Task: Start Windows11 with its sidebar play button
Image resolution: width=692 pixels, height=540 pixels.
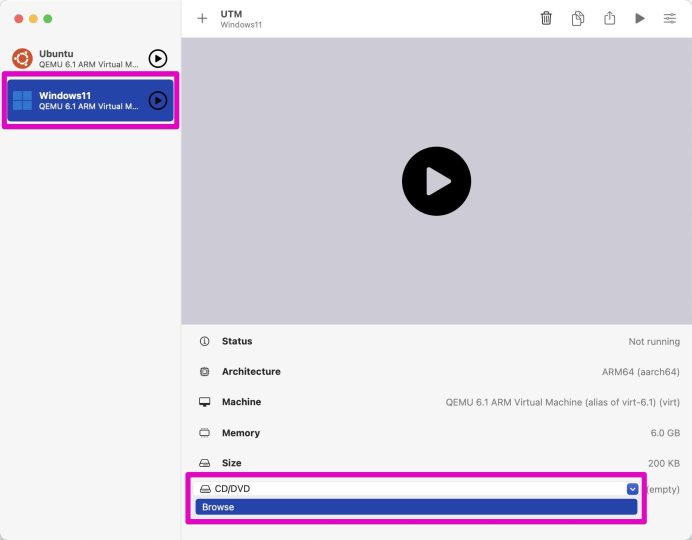Action: (158, 101)
